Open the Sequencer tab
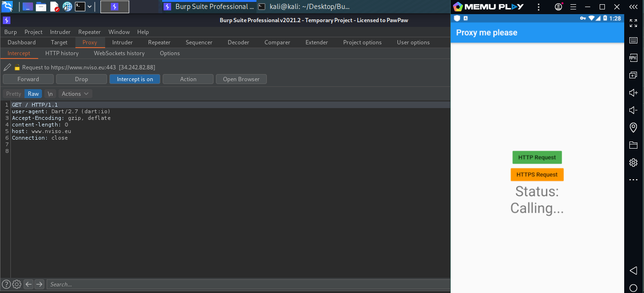The image size is (644, 293). [199, 42]
